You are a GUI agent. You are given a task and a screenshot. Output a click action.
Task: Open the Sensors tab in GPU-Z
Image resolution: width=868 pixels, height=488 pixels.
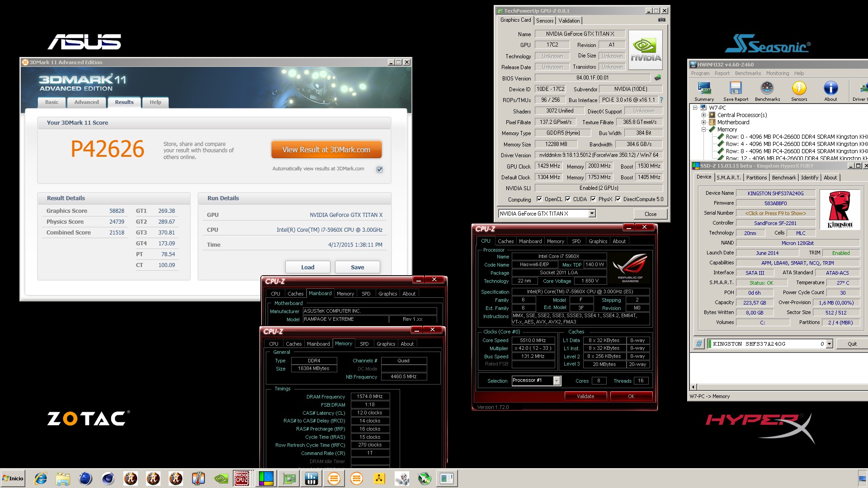pos(545,21)
